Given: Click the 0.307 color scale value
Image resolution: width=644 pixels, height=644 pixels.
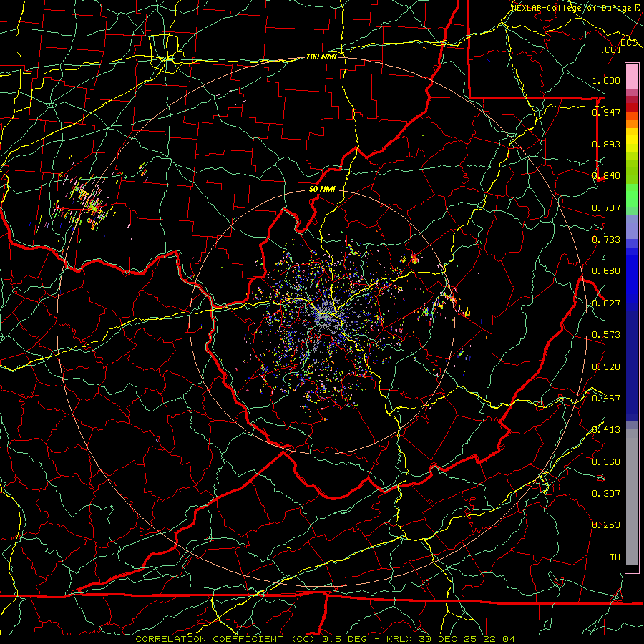Looking at the screenshot, I should click(x=606, y=494).
